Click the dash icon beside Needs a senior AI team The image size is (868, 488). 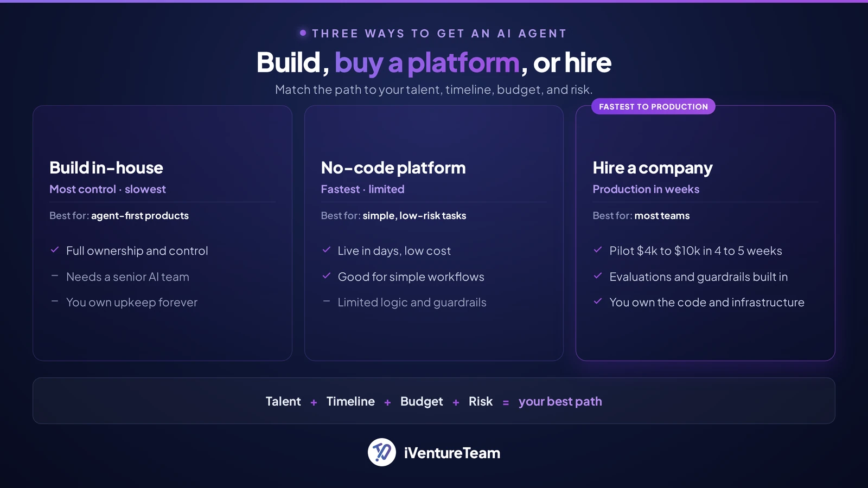[55, 275]
